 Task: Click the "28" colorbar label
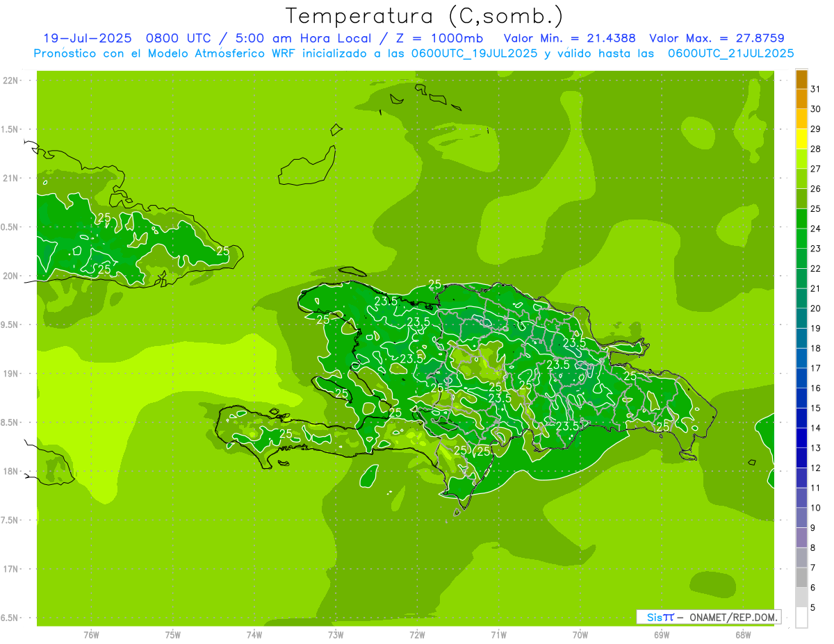pos(816,149)
